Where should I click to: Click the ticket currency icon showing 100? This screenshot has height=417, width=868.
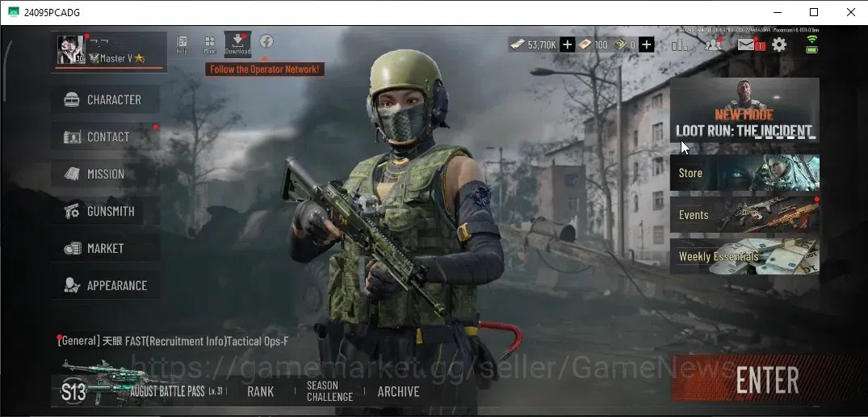[585, 45]
